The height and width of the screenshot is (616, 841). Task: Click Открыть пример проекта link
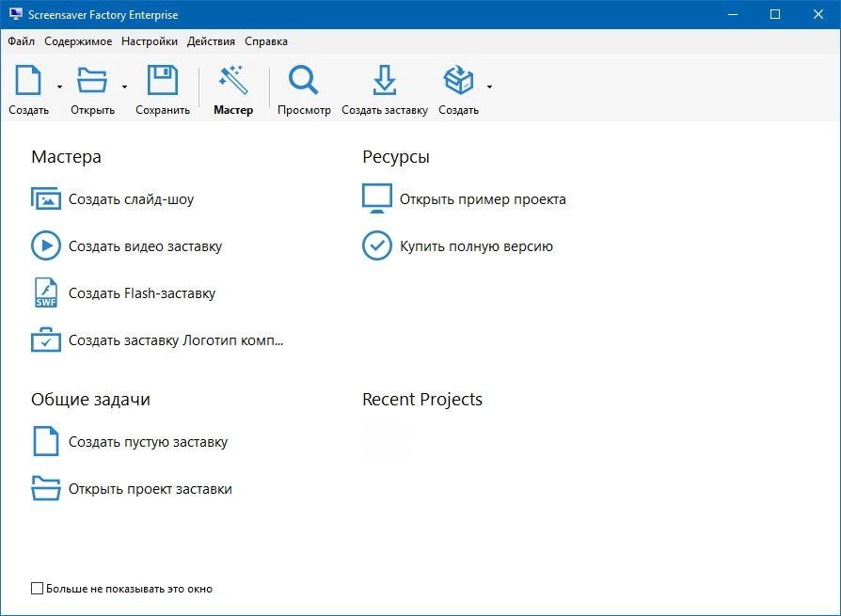(x=483, y=199)
